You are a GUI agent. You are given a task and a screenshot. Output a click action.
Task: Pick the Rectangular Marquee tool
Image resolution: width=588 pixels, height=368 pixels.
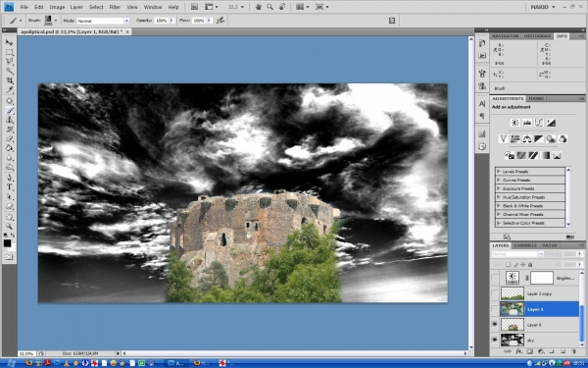click(x=10, y=52)
